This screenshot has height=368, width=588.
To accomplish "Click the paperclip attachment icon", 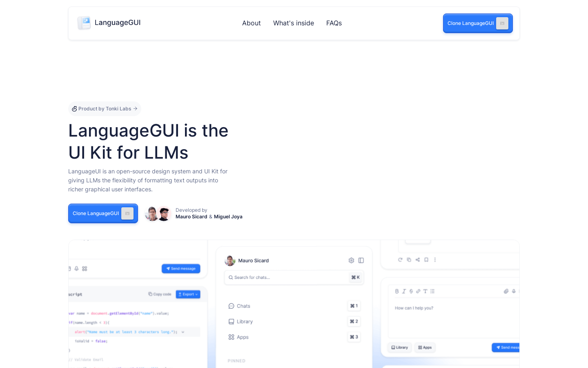I will pyautogui.click(x=506, y=291).
